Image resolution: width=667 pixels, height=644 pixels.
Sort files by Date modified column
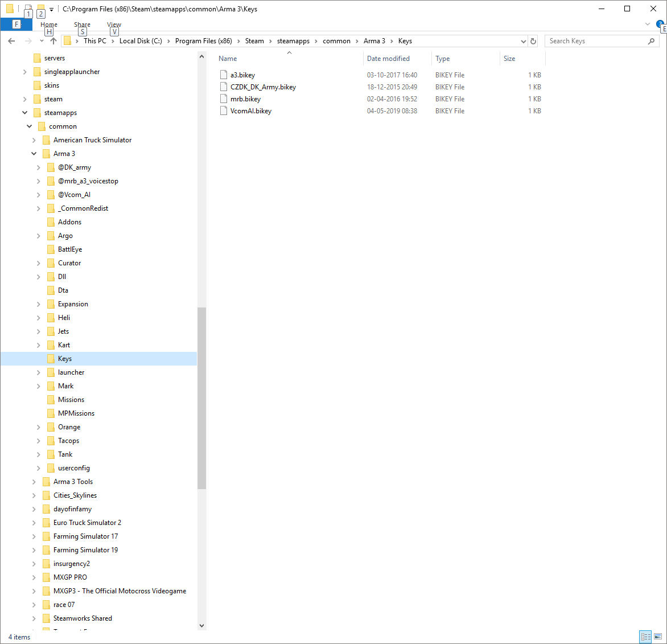[388, 59]
